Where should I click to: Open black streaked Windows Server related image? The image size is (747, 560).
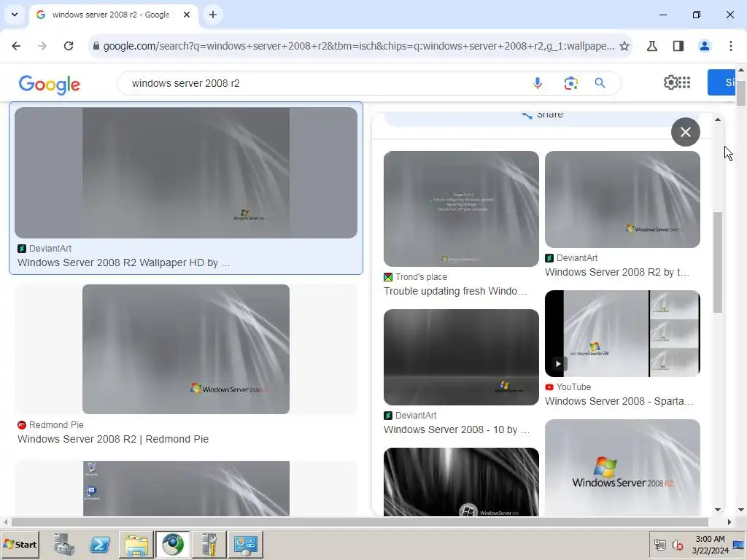pyautogui.click(x=461, y=482)
